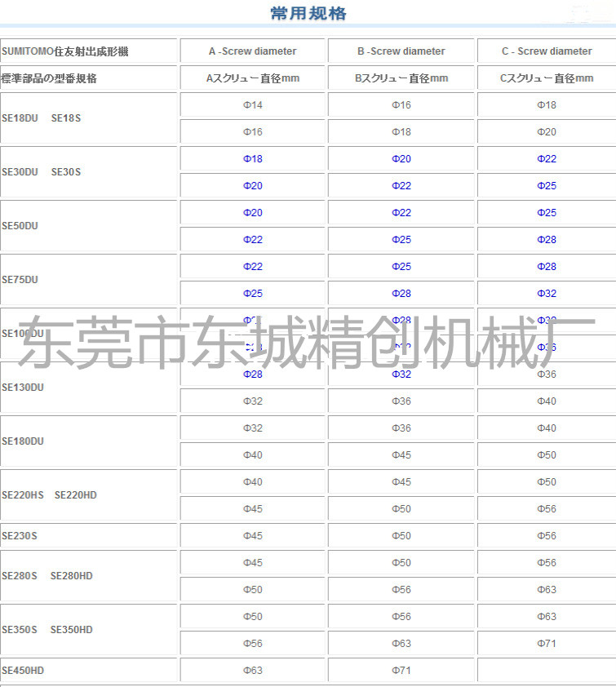The height and width of the screenshot is (687, 616).
Task: Click Φ45 in column B for SE180DU
Action: click(401, 455)
